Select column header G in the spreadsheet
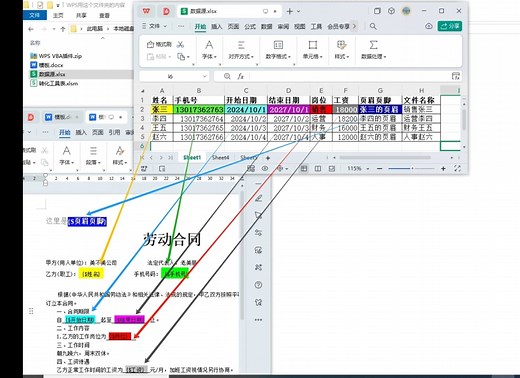 (380, 91)
